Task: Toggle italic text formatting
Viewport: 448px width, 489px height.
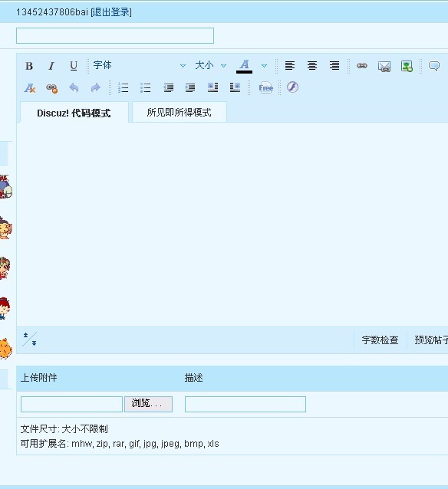Action: (x=51, y=66)
